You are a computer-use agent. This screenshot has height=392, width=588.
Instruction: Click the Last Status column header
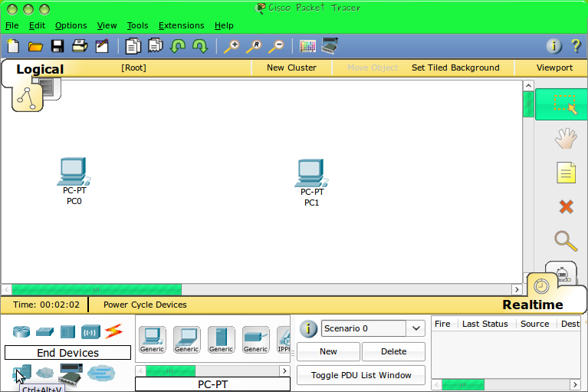tap(485, 324)
